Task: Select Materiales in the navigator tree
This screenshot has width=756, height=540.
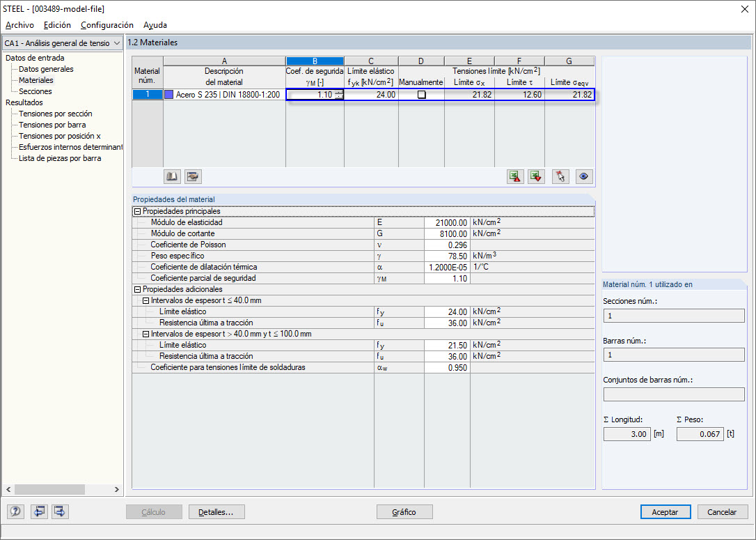Action: (x=36, y=80)
